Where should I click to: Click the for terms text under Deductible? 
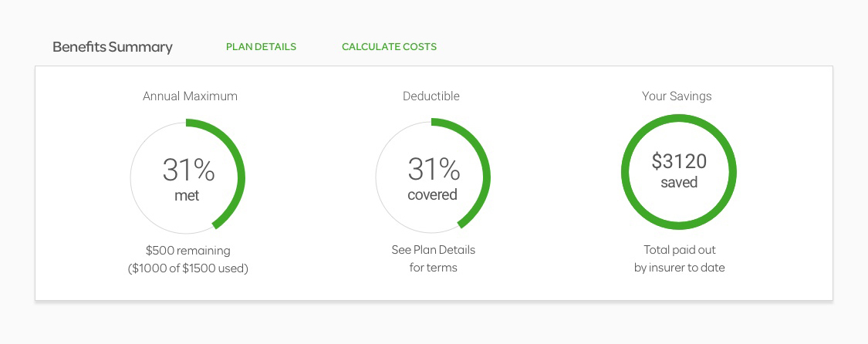click(x=434, y=268)
